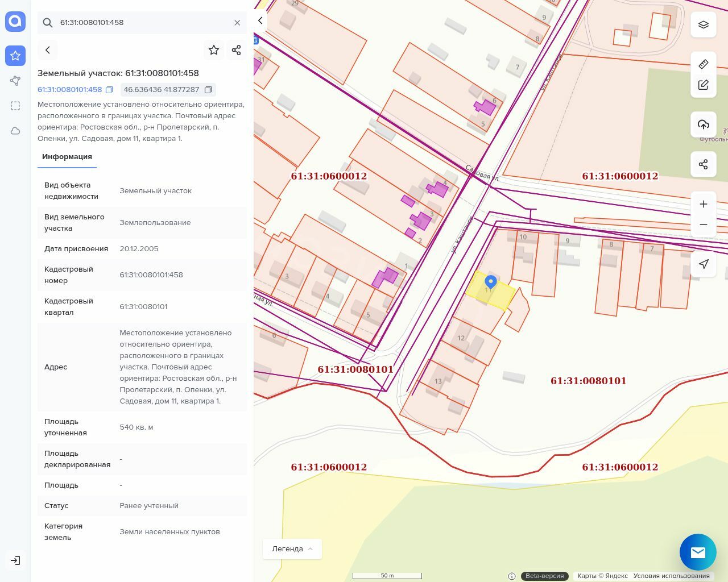This screenshot has height=582, width=728.
Task: Share this land parcel from the panel
Action: point(237,50)
